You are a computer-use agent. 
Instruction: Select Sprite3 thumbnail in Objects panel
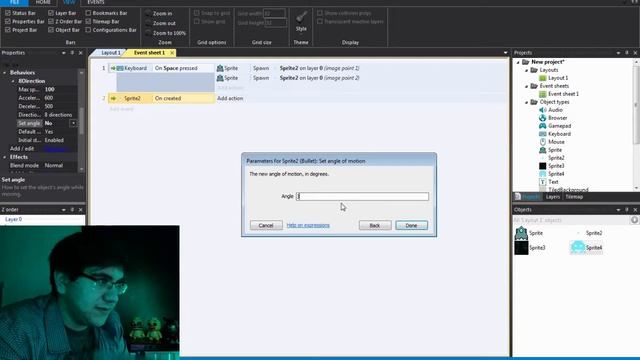[x=521, y=248]
